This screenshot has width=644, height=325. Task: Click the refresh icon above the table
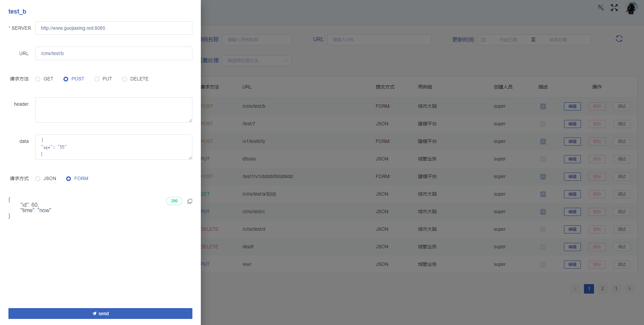coord(619,39)
